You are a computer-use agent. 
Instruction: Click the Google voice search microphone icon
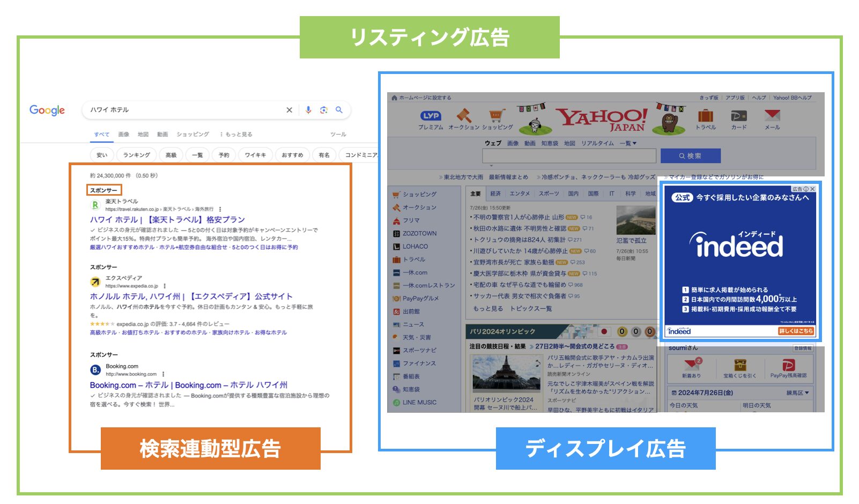(x=308, y=110)
